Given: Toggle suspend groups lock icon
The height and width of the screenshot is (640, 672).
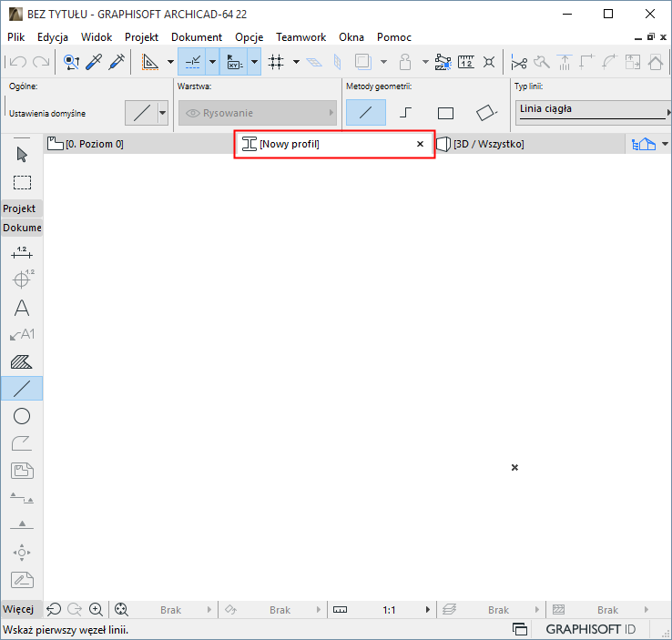Looking at the screenshot, I should (405, 62).
